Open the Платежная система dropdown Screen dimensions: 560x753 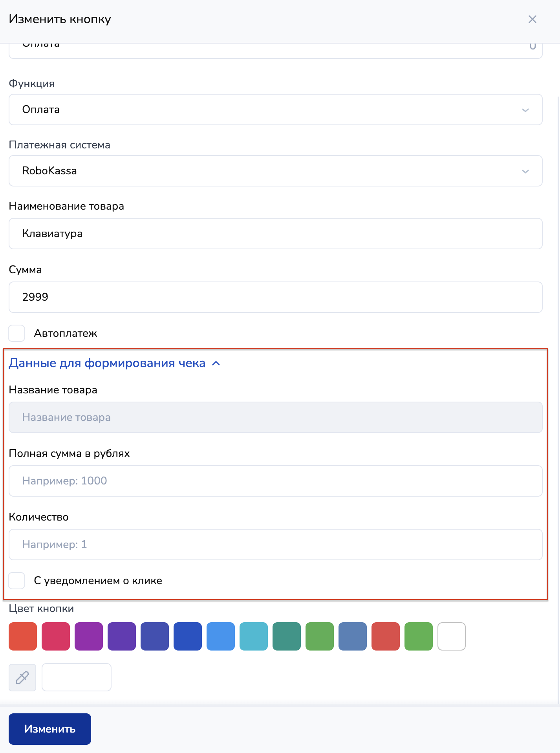(x=275, y=171)
